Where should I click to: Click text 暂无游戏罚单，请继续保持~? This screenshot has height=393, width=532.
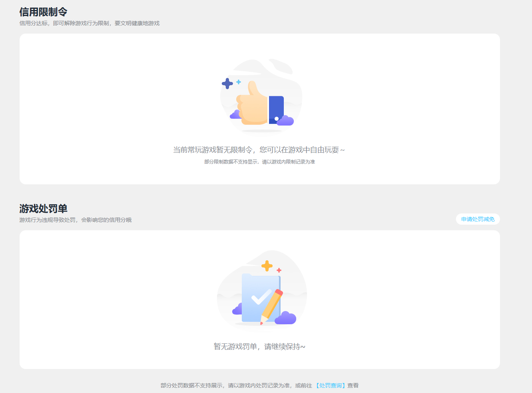point(259,347)
